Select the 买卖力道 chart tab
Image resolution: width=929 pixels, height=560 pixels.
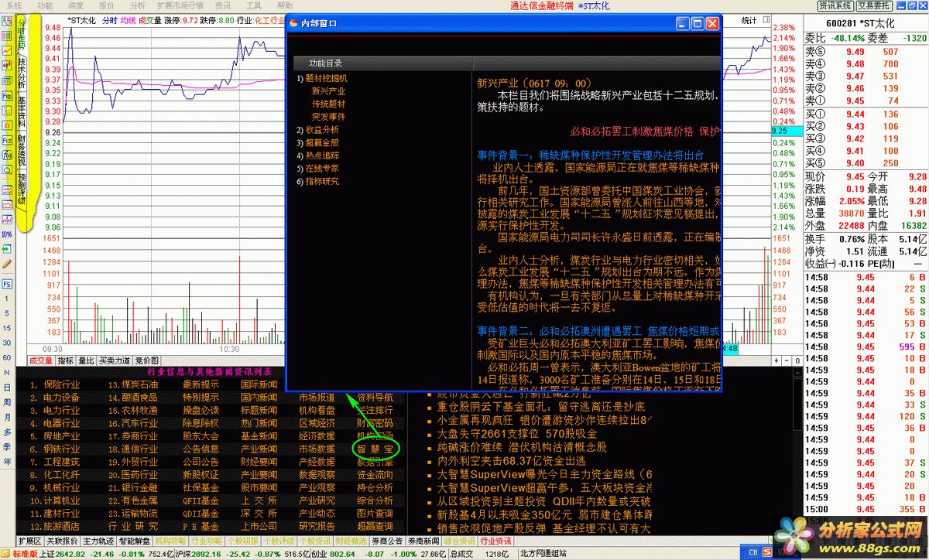point(115,360)
